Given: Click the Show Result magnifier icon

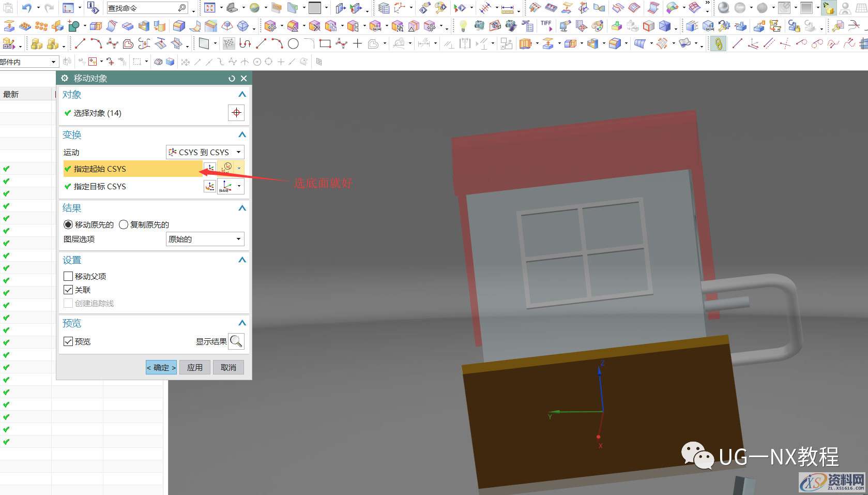Looking at the screenshot, I should pos(236,341).
